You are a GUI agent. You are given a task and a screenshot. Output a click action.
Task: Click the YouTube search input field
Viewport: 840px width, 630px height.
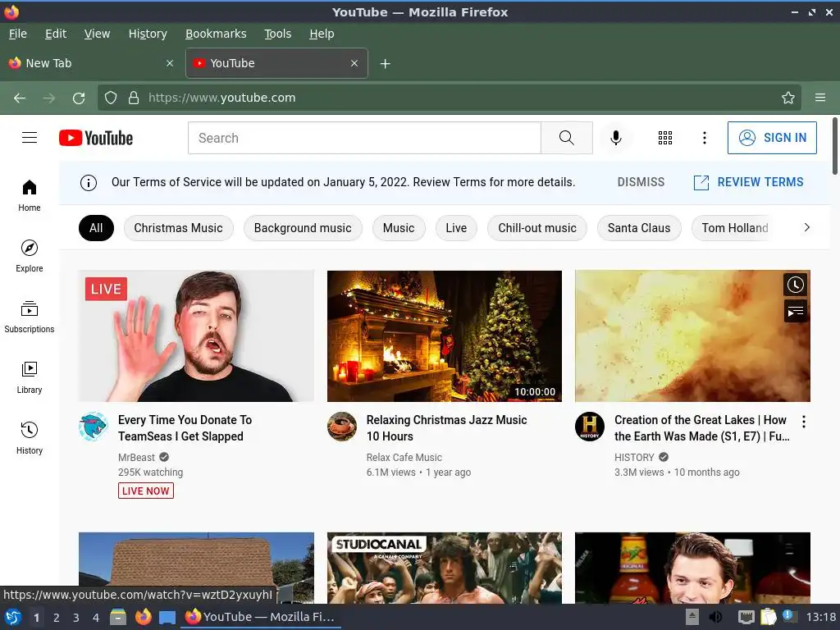365,138
